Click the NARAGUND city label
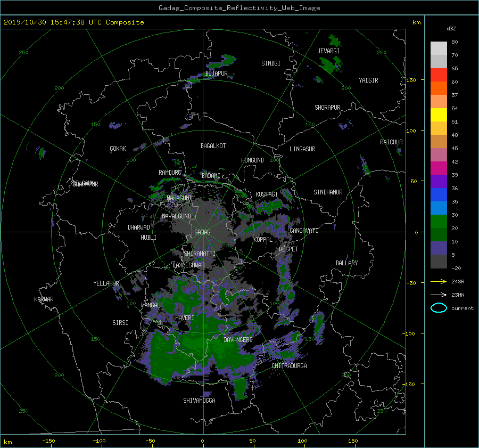The image size is (479, 448). coord(180,198)
